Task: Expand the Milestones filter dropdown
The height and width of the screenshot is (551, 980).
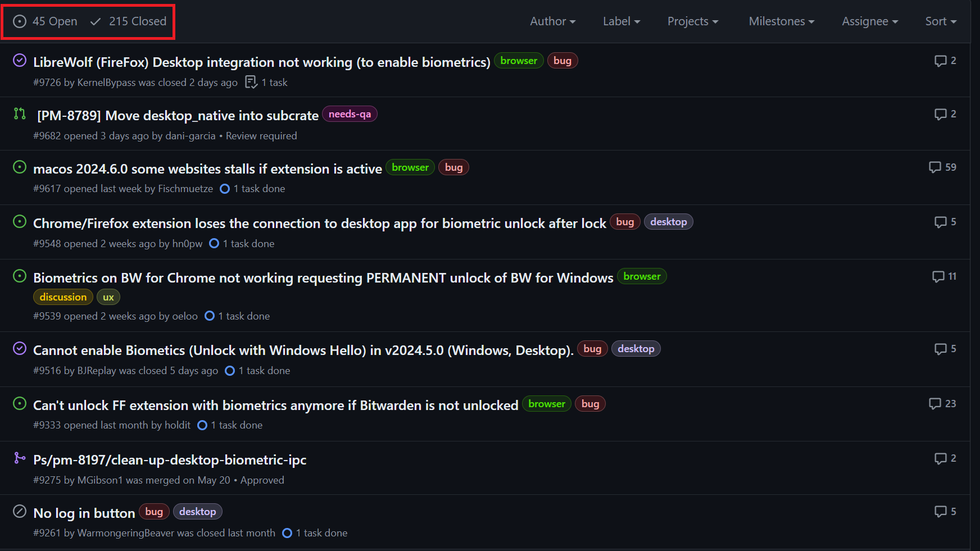Action: pos(782,21)
